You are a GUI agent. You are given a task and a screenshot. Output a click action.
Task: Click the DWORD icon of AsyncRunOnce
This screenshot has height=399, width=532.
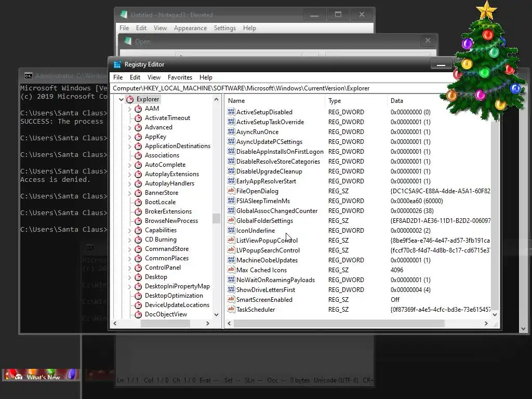(231, 131)
